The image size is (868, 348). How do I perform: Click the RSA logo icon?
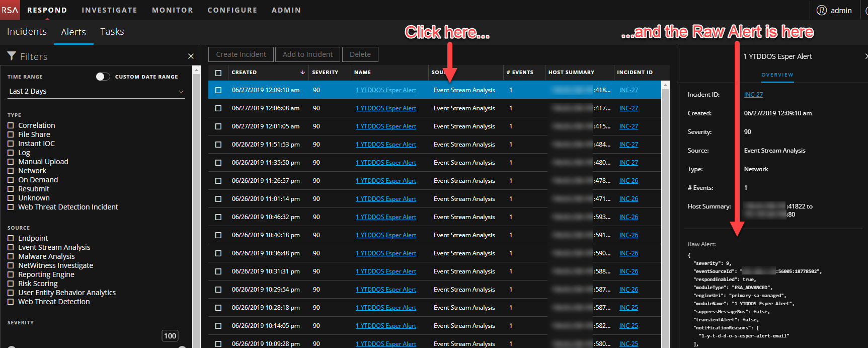[10, 10]
